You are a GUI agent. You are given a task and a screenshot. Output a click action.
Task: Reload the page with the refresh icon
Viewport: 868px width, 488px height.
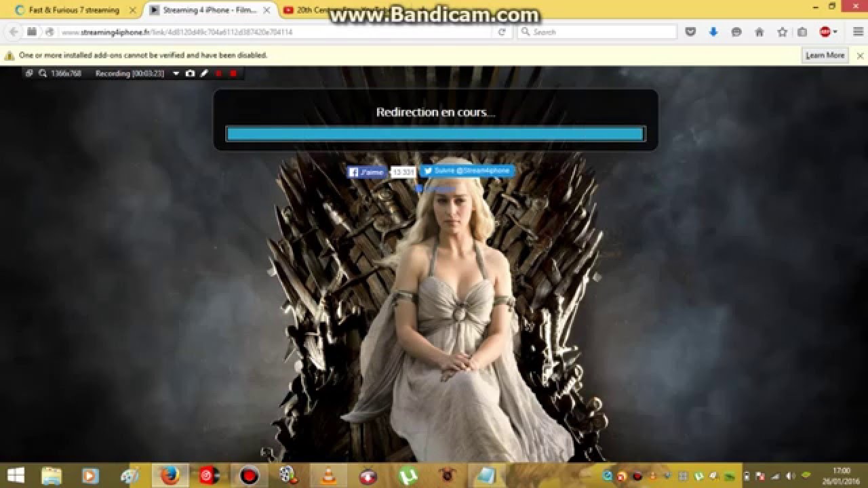(x=502, y=32)
